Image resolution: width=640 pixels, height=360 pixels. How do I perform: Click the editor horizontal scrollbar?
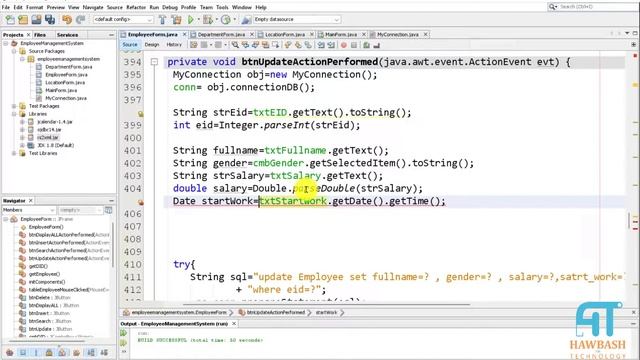(x=327, y=304)
